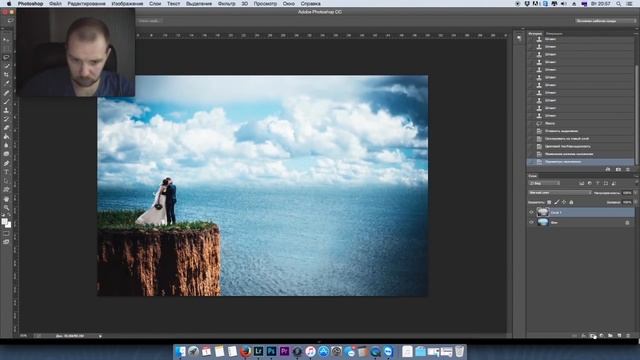Image resolution: width=640 pixels, height=360 pixels.
Task: Open Trash in the Dock
Action: click(460, 351)
